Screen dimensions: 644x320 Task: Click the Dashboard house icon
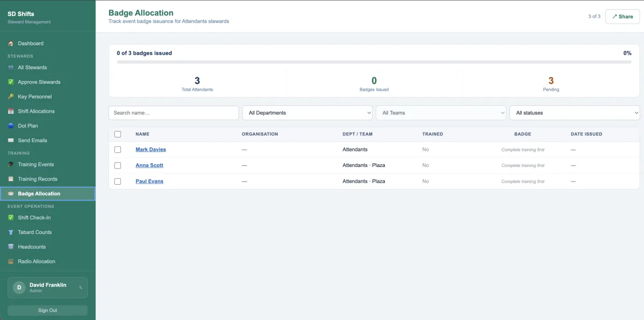tap(11, 43)
